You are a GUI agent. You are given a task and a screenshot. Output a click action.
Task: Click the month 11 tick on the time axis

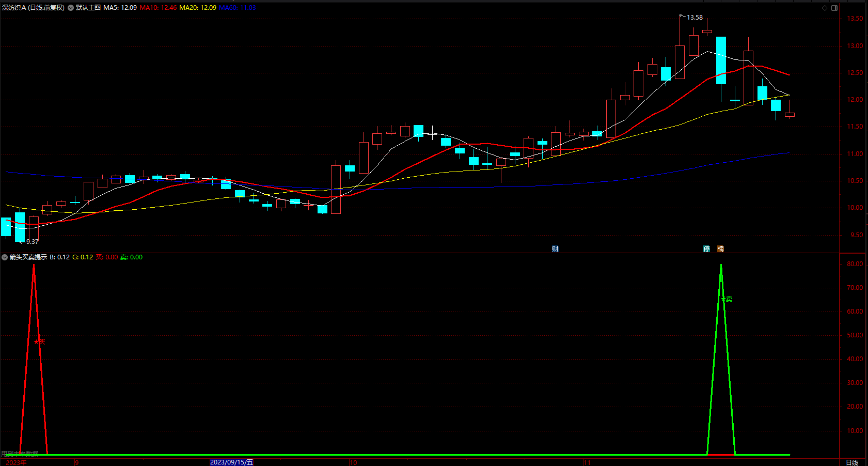click(x=587, y=462)
